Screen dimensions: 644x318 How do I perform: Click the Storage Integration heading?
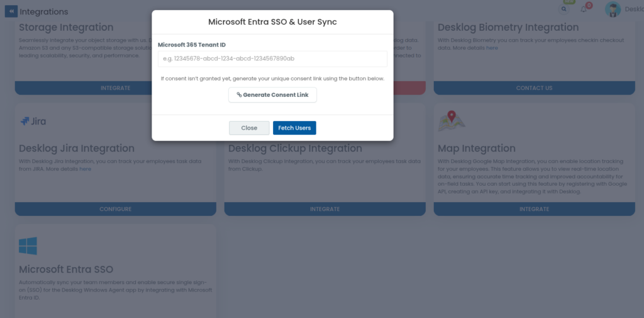coord(66,28)
